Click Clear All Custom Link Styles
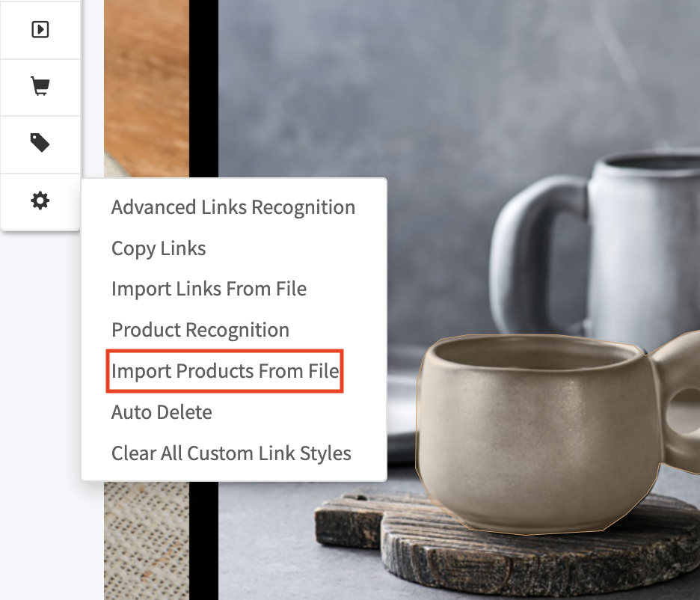700x600 pixels. 231,453
